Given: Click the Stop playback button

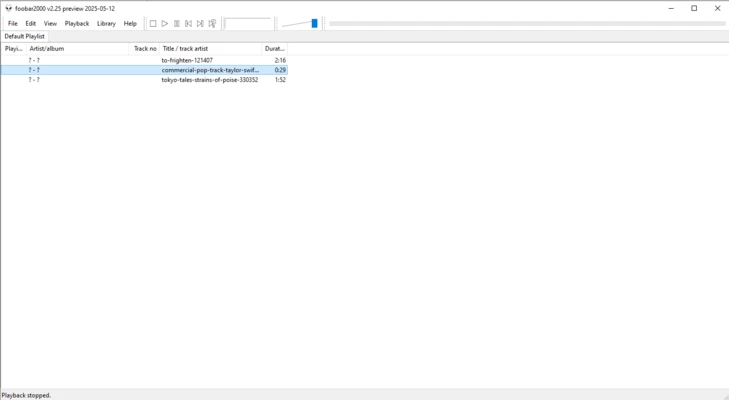Looking at the screenshot, I should 153,23.
